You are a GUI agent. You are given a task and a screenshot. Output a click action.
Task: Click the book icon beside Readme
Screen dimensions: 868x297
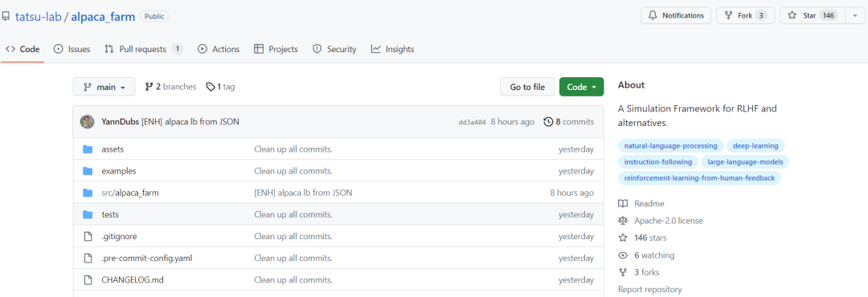(x=623, y=204)
